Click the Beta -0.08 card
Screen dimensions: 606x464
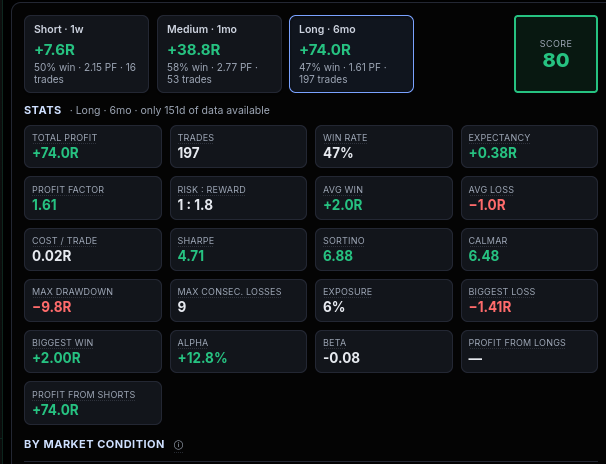[x=384, y=351]
